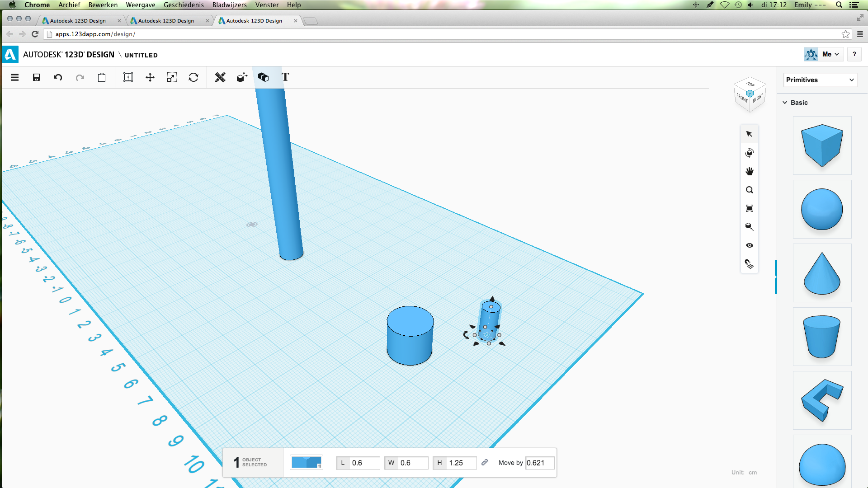Select the cone primitive thumbnail
Viewport: 868px width, 488px height.
pos(822,273)
